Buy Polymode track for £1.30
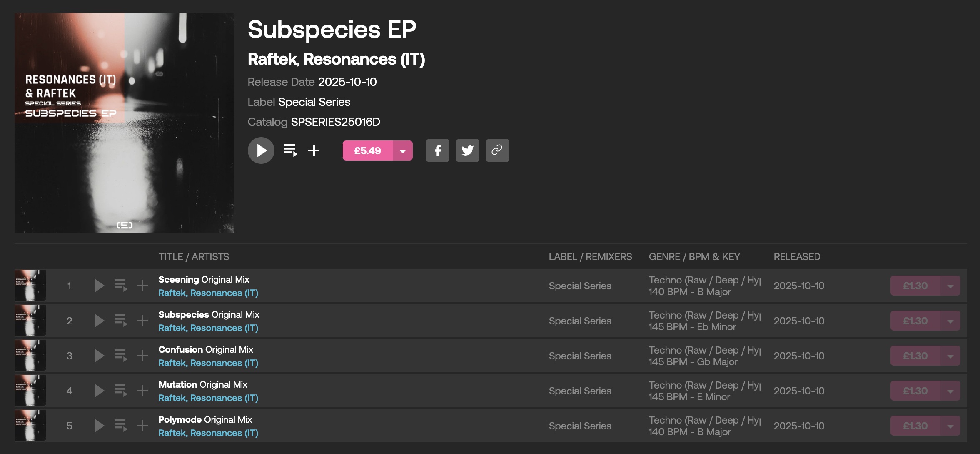980x454 pixels. [x=915, y=426]
